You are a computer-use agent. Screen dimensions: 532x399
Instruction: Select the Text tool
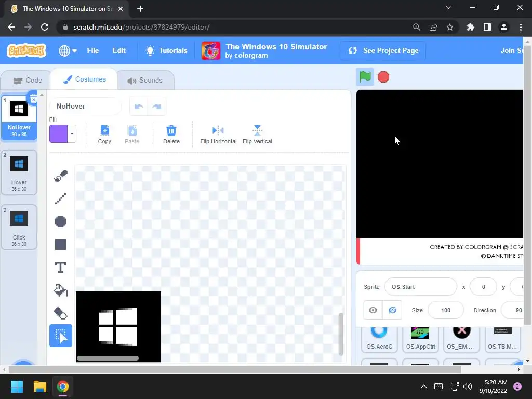61,268
